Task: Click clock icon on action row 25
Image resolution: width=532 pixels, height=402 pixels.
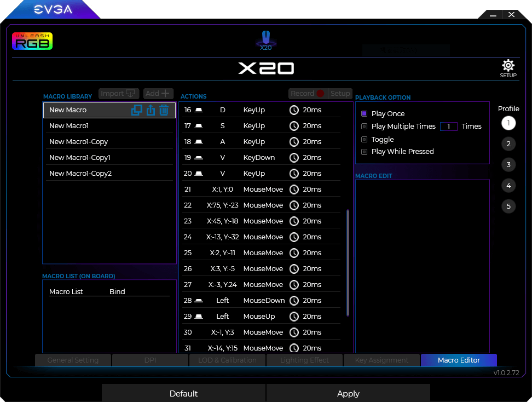Action: 294,253
